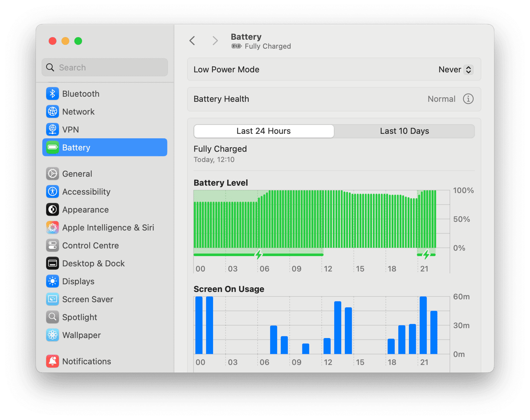
Task: Select the Last 24 Hours tab
Action: point(264,131)
